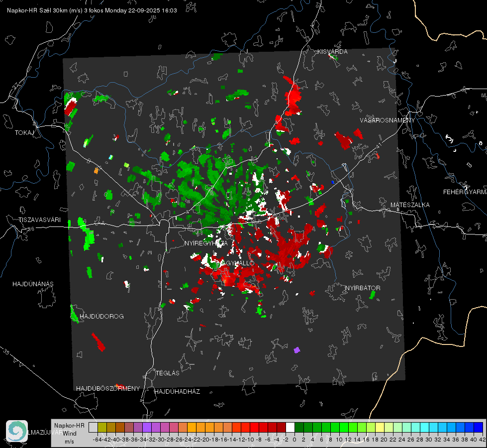Click the purple radar echo in the south
Image resolution: width=487 pixels, height=448 pixels.
[297, 350]
